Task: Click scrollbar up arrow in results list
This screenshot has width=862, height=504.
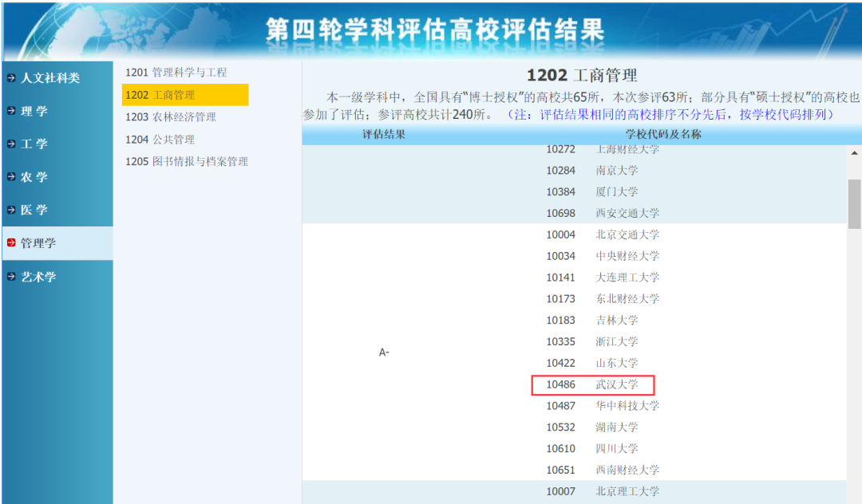Action: pos(854,153)
